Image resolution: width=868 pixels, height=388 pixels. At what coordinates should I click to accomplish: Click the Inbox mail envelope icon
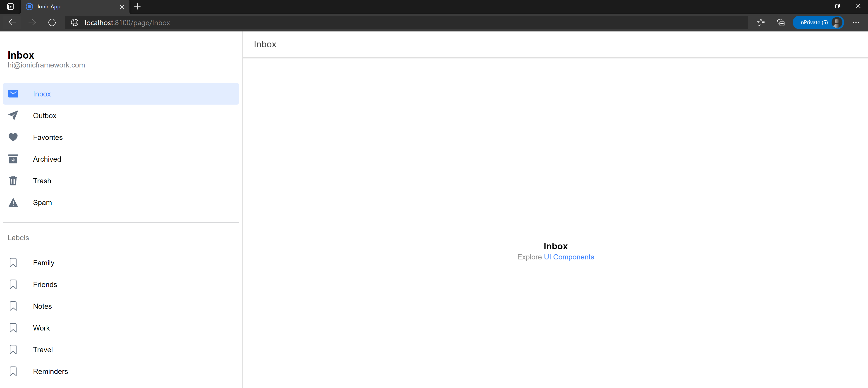(x=13, y=94)
